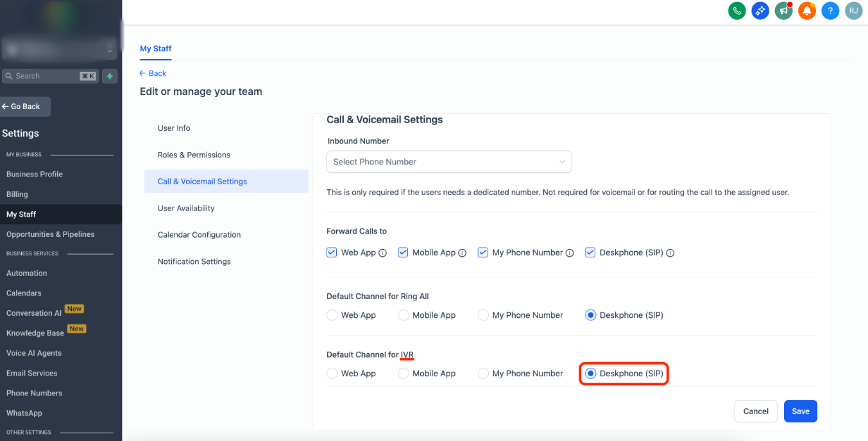Open the orange notifications bell

point(807,10)
